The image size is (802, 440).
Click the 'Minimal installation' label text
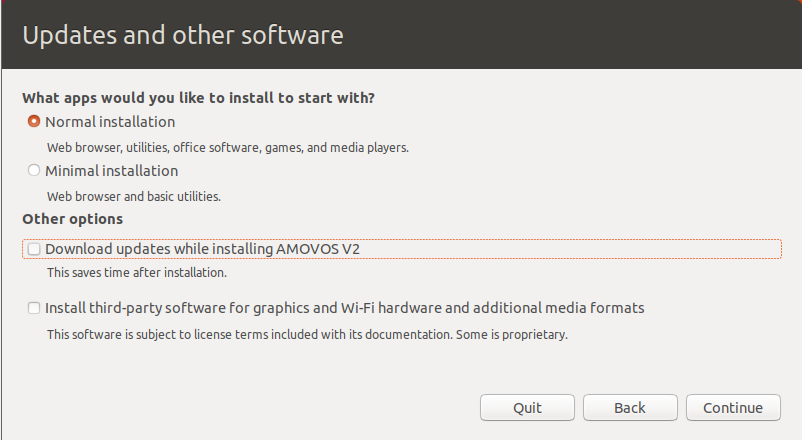click(112, 171)
